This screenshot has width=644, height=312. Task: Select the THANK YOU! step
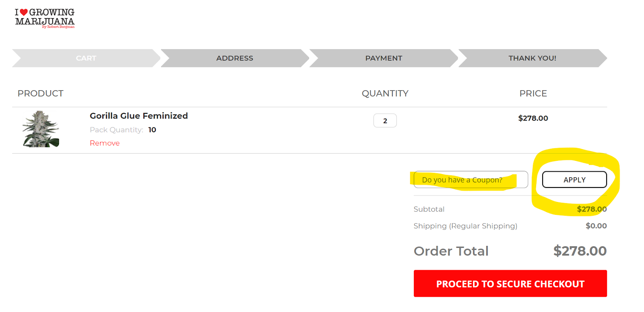point(532,58)
